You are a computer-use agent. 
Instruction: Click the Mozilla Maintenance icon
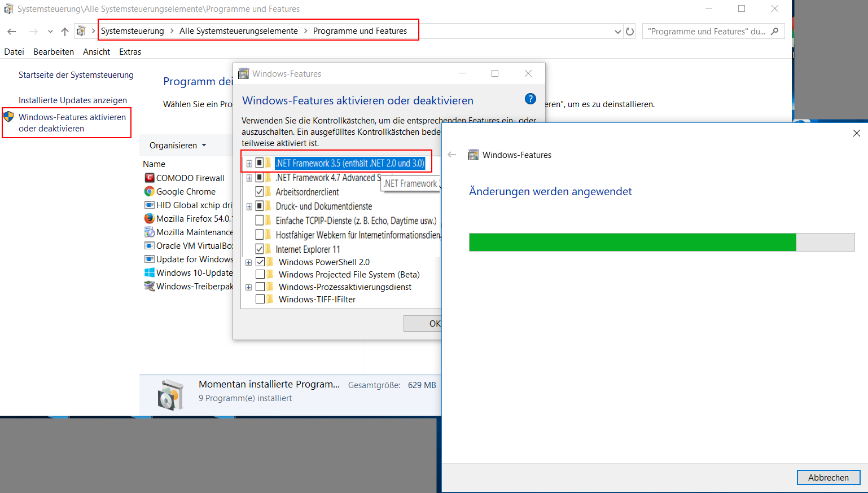150,232
